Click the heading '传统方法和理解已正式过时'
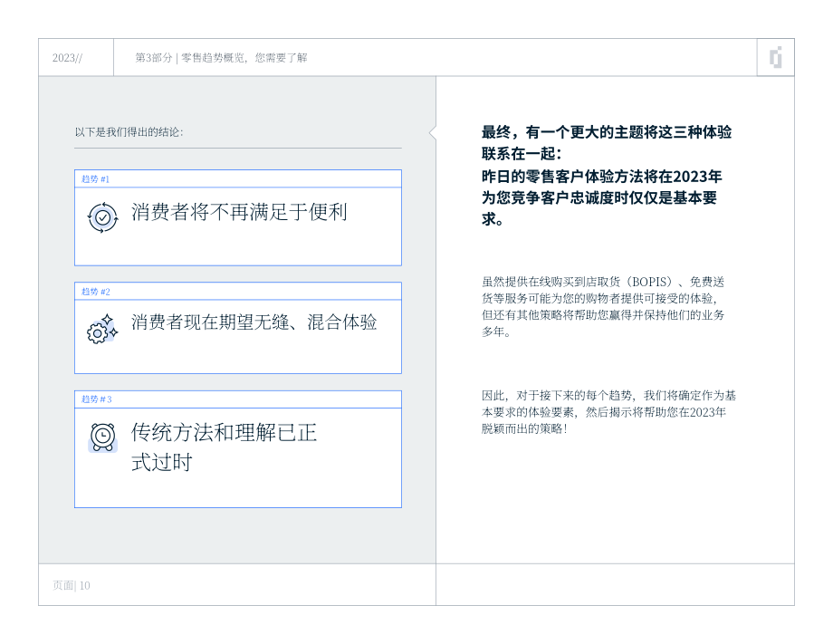This screenshot has height=644, width=833. [224, 447]
